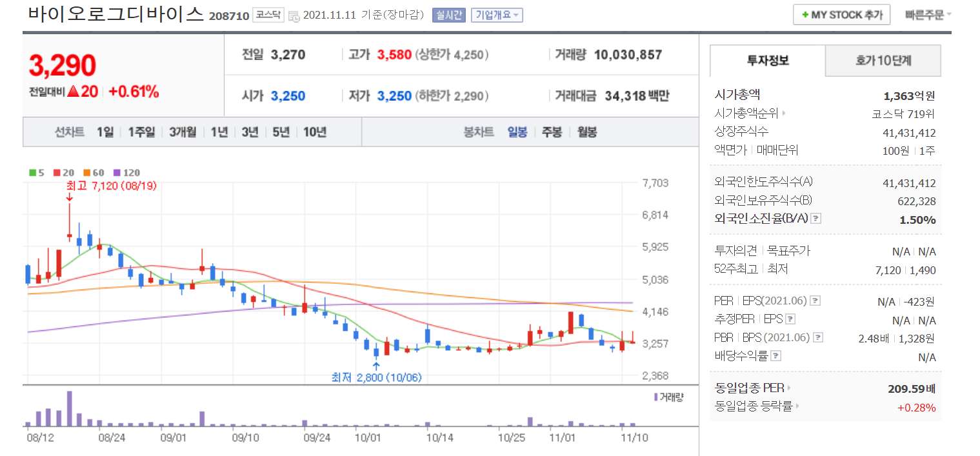This screenshot has height=456, width=980.
Task: Open the 기업개요 dropdown
Action: tap(497, 15)
